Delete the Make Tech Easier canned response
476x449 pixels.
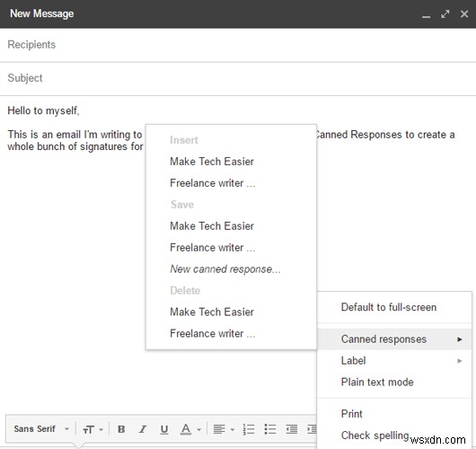pyautogui.click(x=212, y=312)
